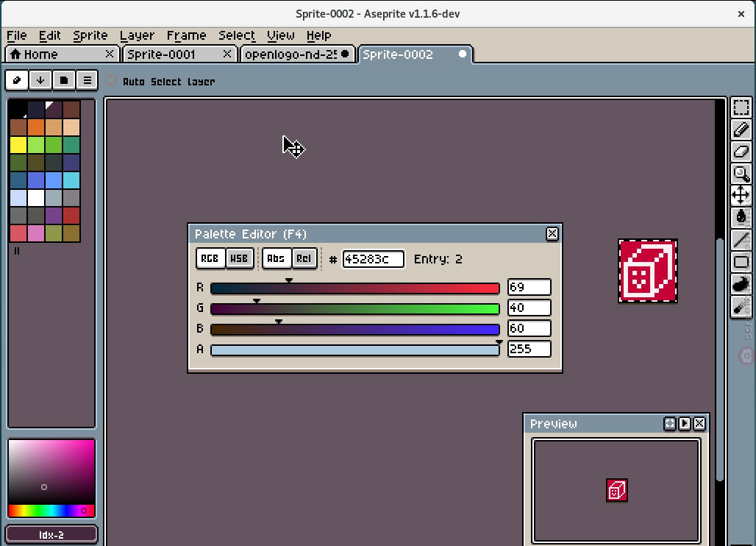Click the palette edit lock button
Image resolution: width=756 pixels, height=546 pixels.
tap(17, 80)
